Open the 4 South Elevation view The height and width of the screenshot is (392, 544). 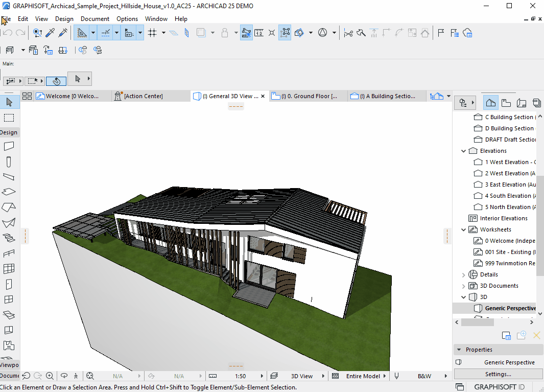pyautogui.click(x=508, y=196)
